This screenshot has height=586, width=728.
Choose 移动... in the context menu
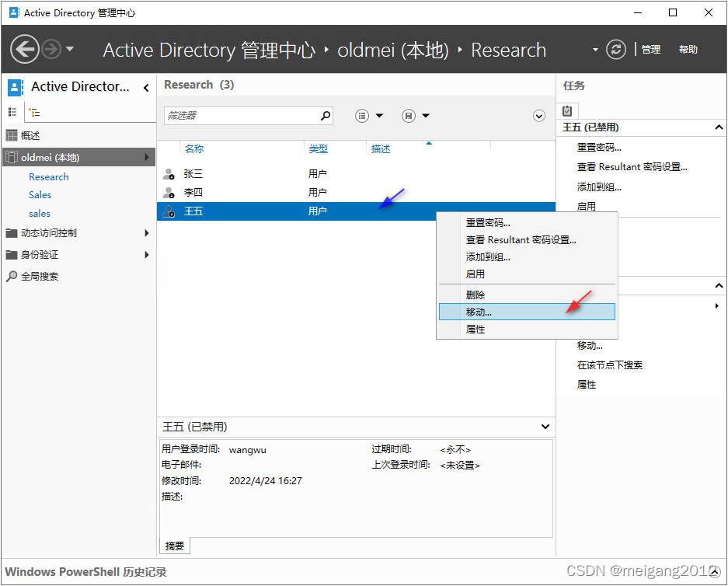527,312
